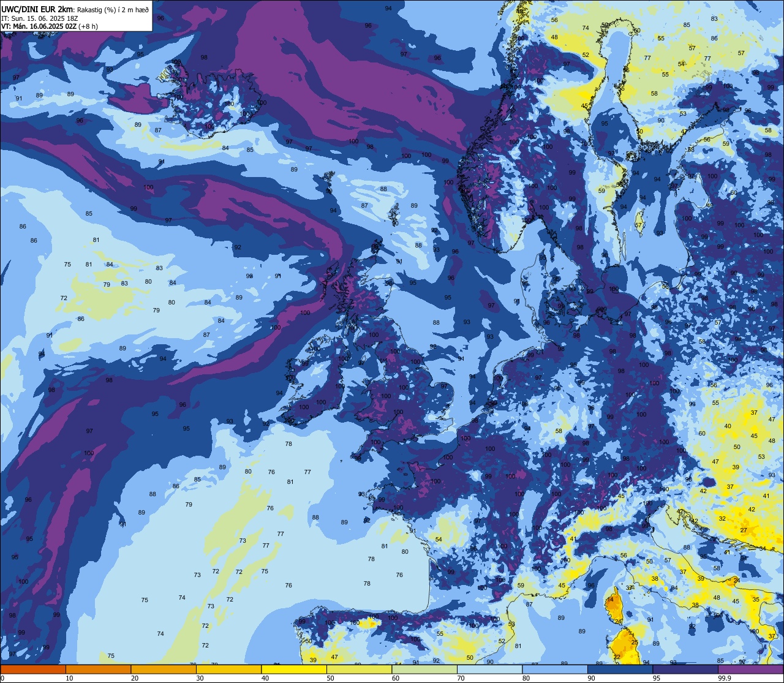Pick the 50–60% pale yellow legend swatch
Screen dimensions: 784x683
pyautogui.click(x=359, y=669)
